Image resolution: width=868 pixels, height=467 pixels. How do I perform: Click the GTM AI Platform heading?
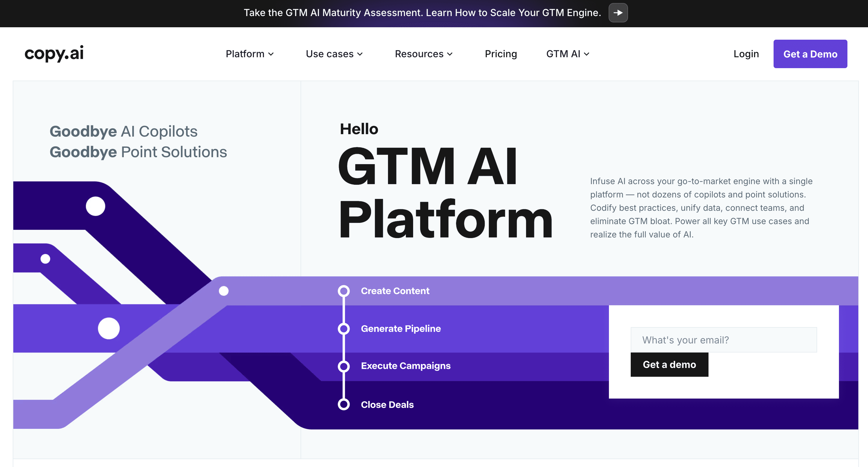445,192
